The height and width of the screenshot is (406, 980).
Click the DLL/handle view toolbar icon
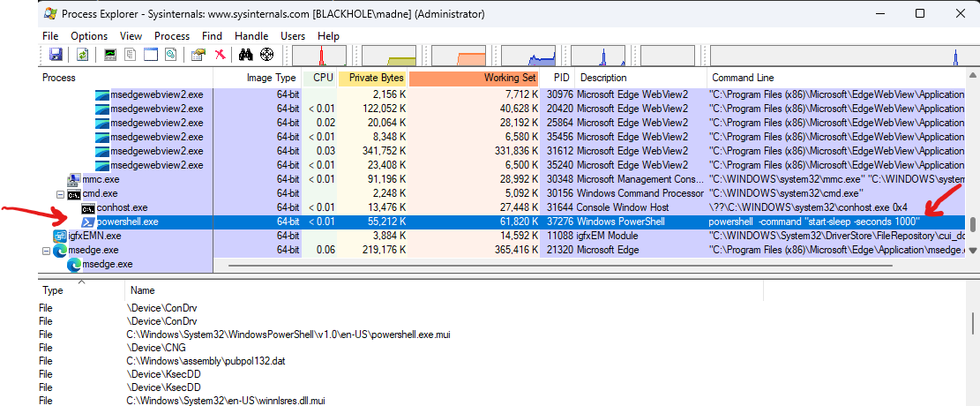coord(170,55)
